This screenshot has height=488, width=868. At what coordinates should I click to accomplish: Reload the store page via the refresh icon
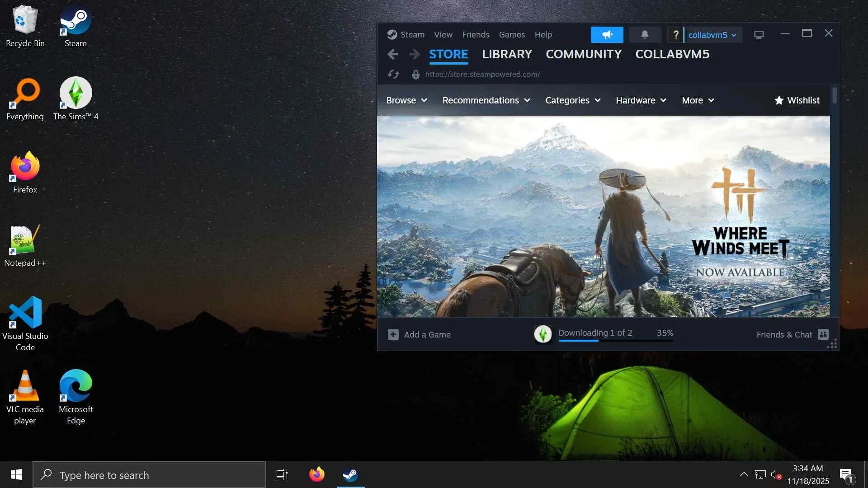pyautogui.click(x=393, y=75)
